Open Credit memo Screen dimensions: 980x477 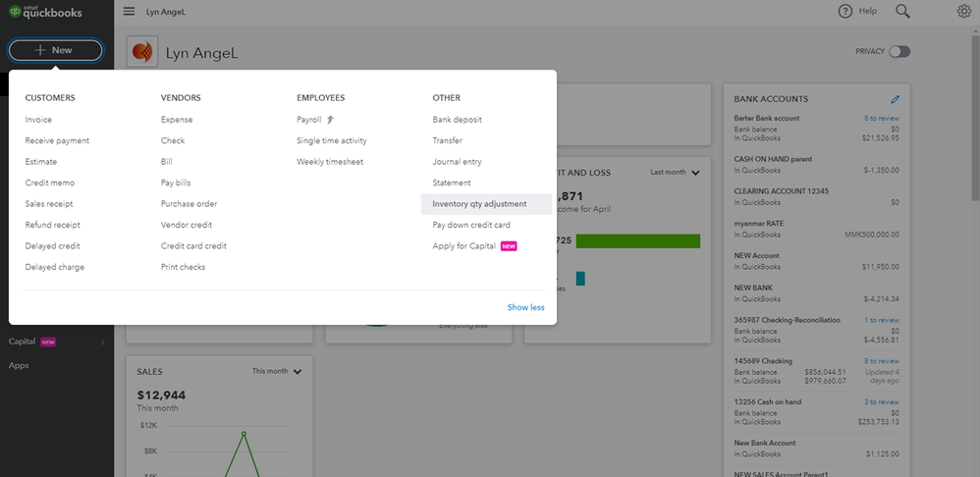49,183
